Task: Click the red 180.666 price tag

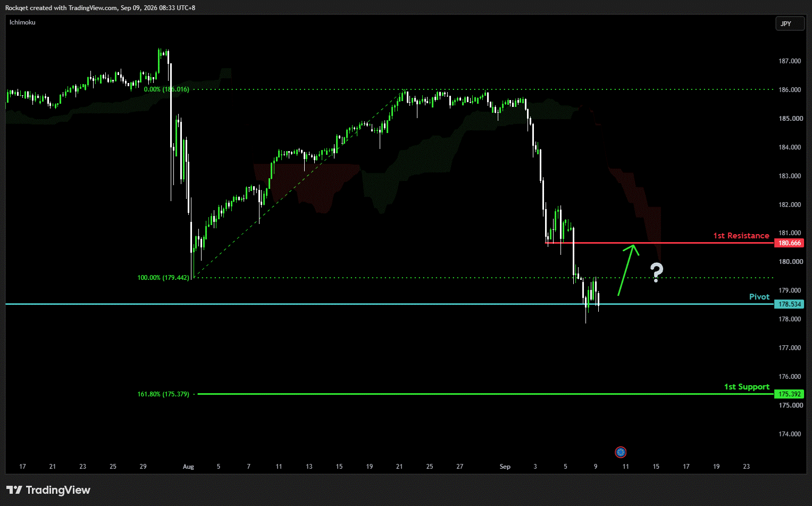Action: tap(789, 243)
